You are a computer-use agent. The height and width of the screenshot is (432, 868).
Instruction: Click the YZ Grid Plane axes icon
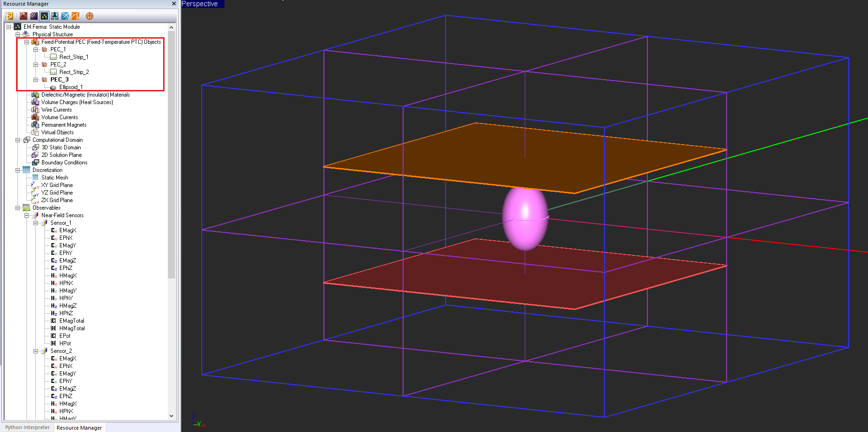35,193
